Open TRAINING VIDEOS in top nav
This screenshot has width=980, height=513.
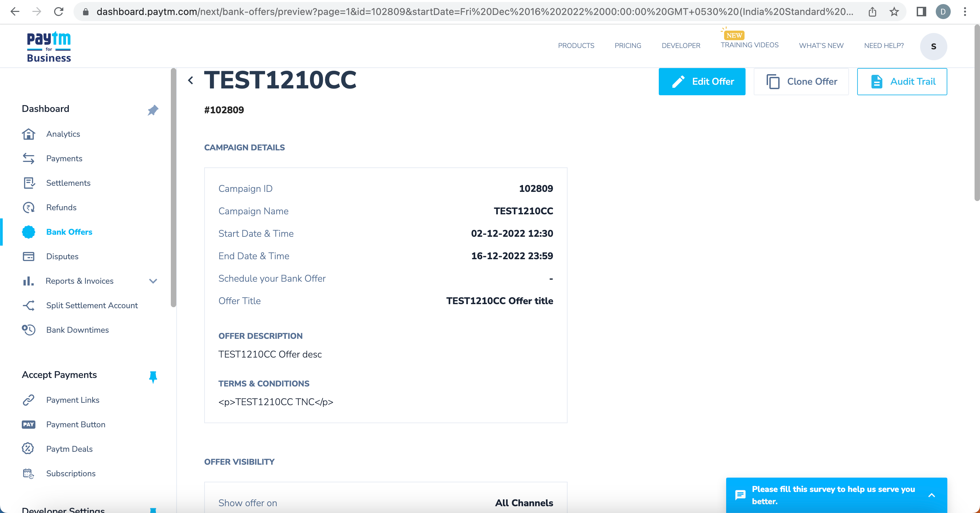(749, 45)
